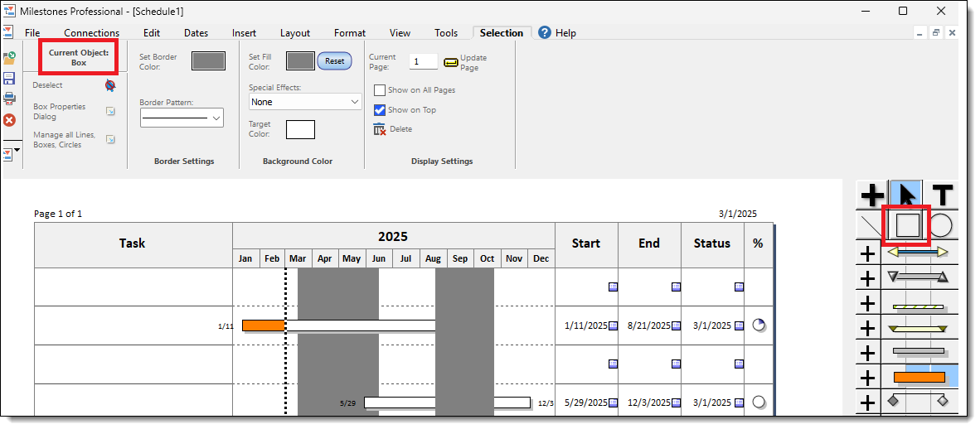Image resolution: width=980 pixels, height=429 pixels.
Task: Switch to the Format tab
Action: tap(349, 33)
